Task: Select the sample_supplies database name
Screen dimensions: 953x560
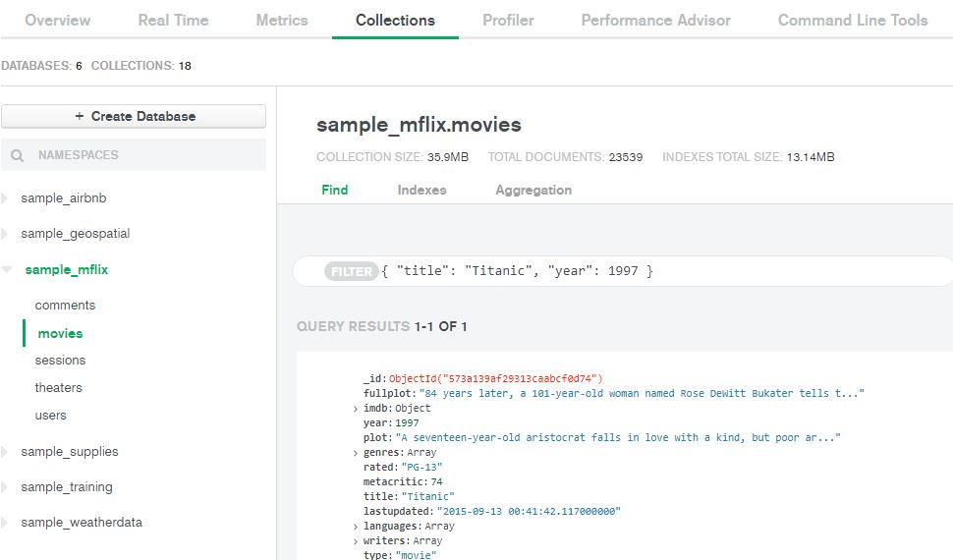Action: 70,452
